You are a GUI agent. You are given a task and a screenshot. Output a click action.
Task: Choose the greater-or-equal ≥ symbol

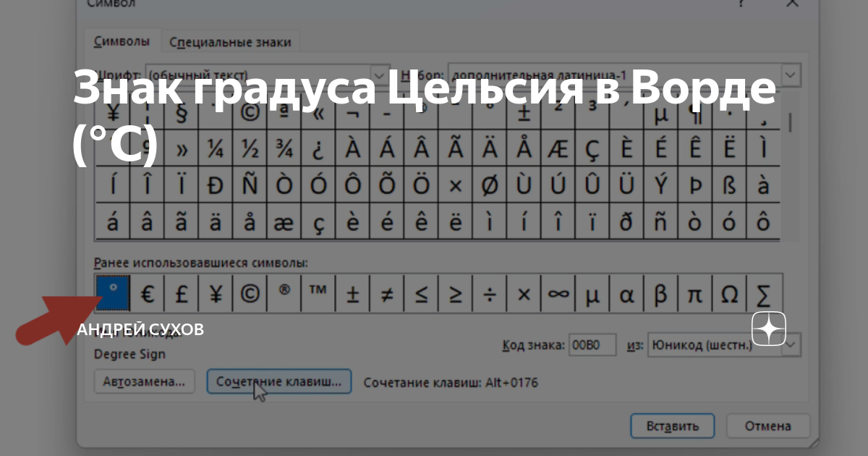tap(456, 294)
